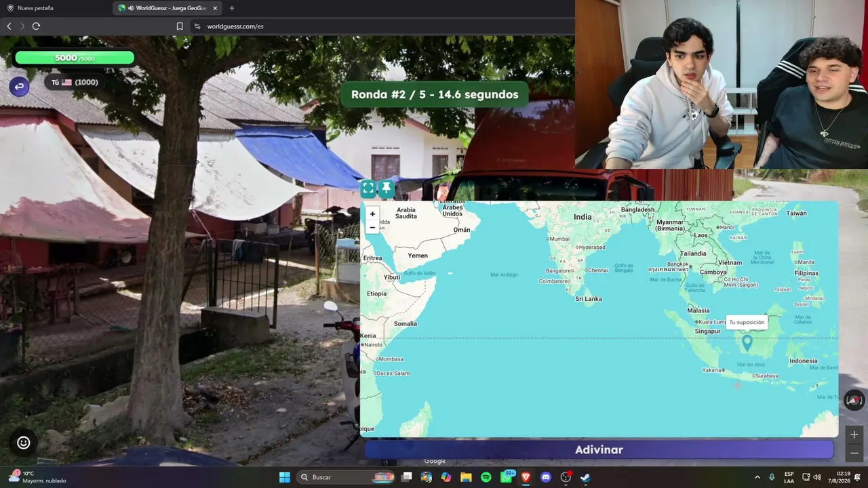Click the green 5000 health bar
Viewport: 868px width, 488px height.
click(x=75, y=58)
